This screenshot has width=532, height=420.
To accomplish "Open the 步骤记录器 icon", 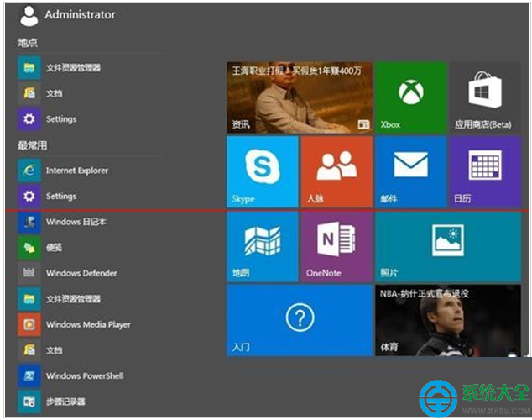I will pos(29,402).
